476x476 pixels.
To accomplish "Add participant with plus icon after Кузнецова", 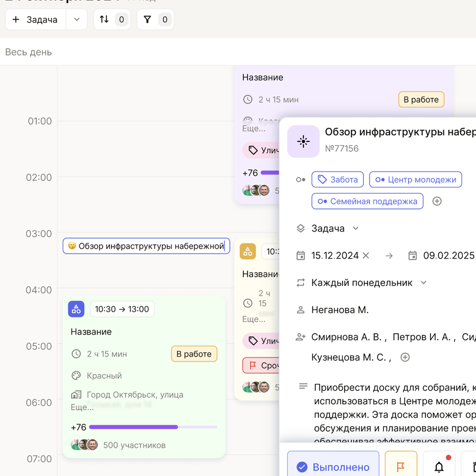I will 405,357.
